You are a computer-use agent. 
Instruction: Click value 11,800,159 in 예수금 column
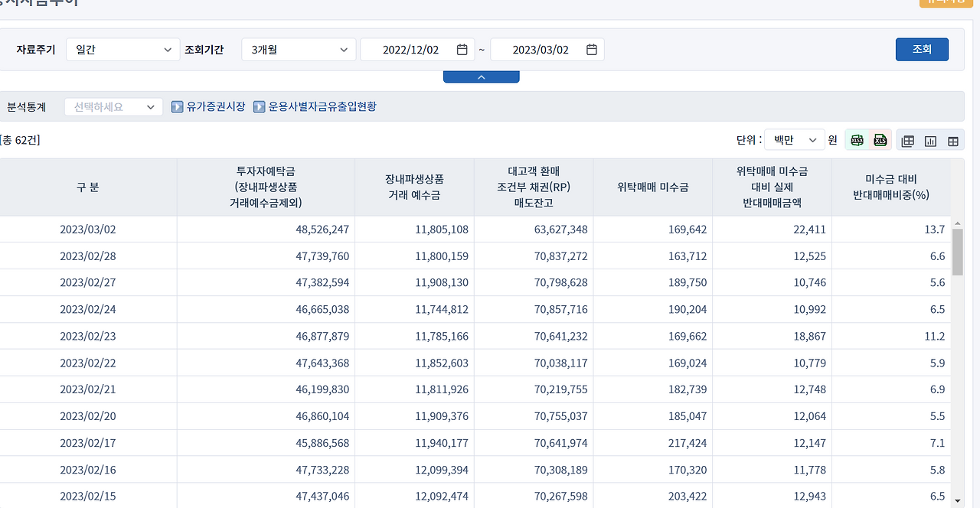(x=442, y=256)
